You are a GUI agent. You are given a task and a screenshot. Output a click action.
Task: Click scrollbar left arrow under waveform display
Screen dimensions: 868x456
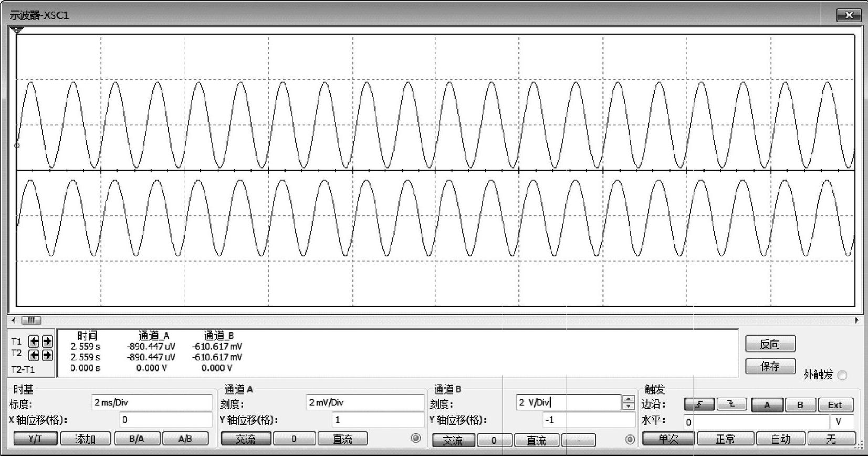(14, 320)
